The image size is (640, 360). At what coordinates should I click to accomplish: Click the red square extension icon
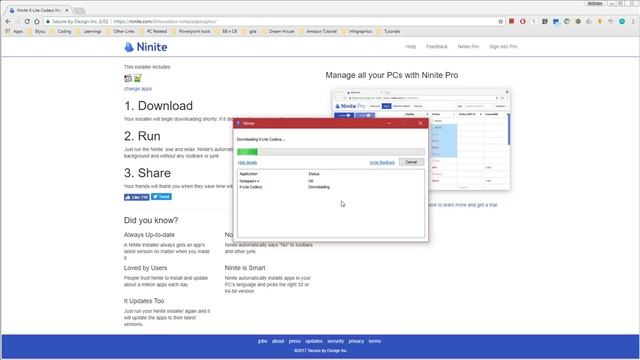click(511, 21)
